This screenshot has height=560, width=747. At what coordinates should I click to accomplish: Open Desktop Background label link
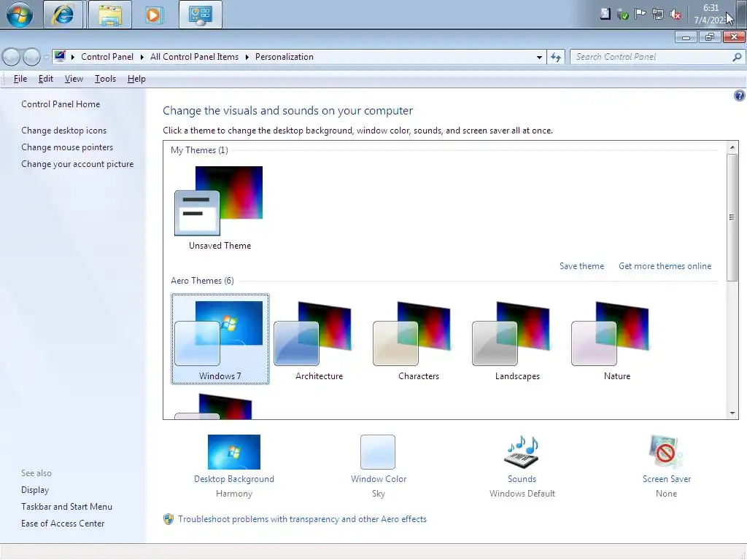234,479
